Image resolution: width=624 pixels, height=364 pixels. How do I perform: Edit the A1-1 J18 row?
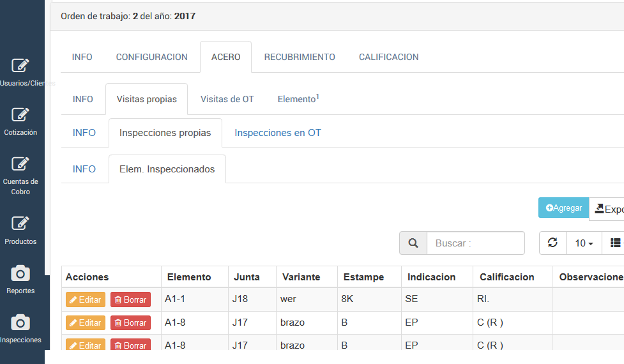tap(86, 300)
